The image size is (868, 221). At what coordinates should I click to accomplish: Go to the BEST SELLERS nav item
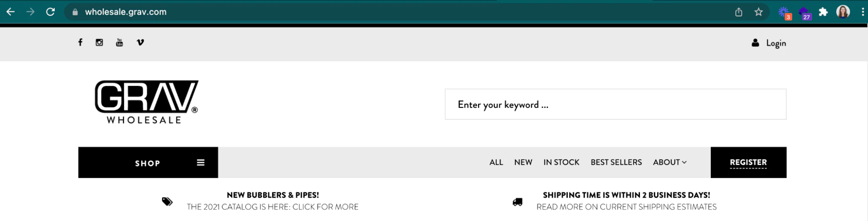[x=616, y=162]
